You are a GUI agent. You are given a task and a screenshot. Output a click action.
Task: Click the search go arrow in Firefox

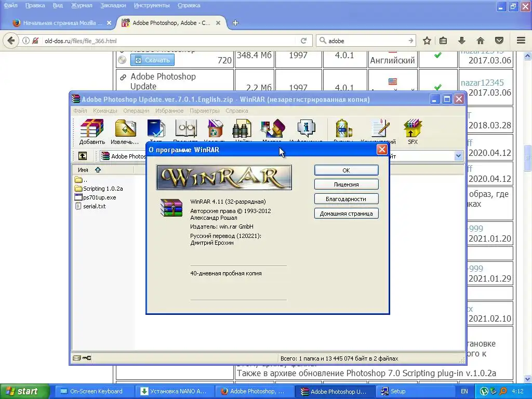(x=411, y=41)
